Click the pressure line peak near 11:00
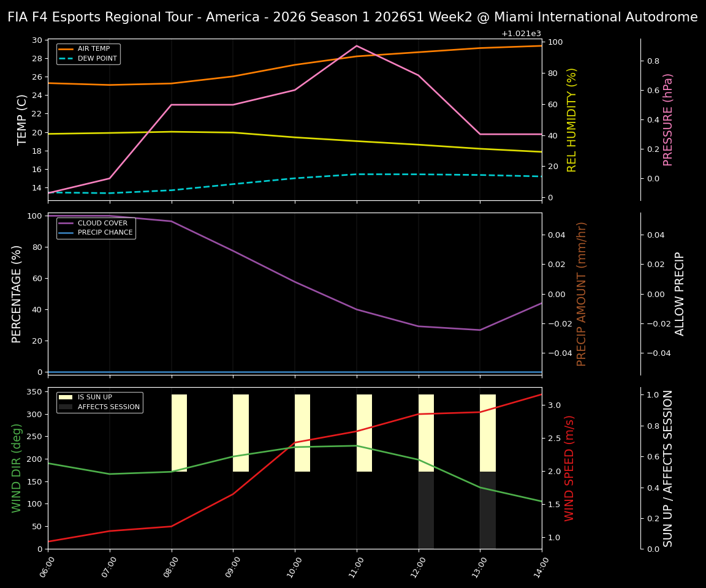 pos(357,45)
